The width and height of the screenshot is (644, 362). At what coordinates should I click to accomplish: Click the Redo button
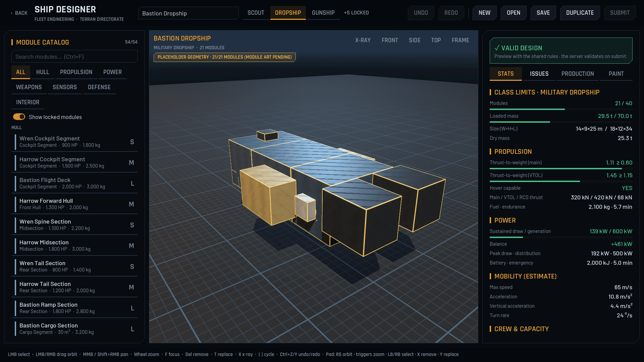(451, 13)
